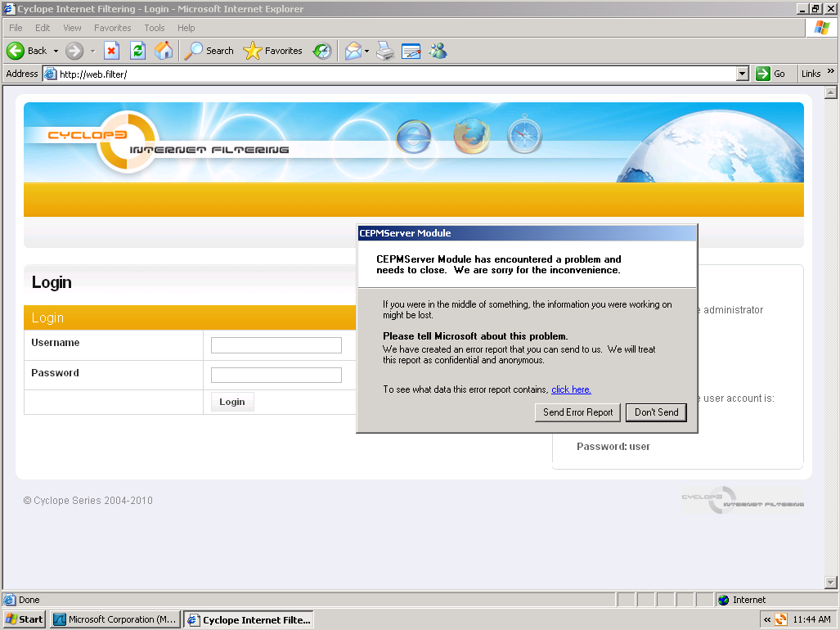Expand the Links toolbar chevron

click(x=831, y=71)
